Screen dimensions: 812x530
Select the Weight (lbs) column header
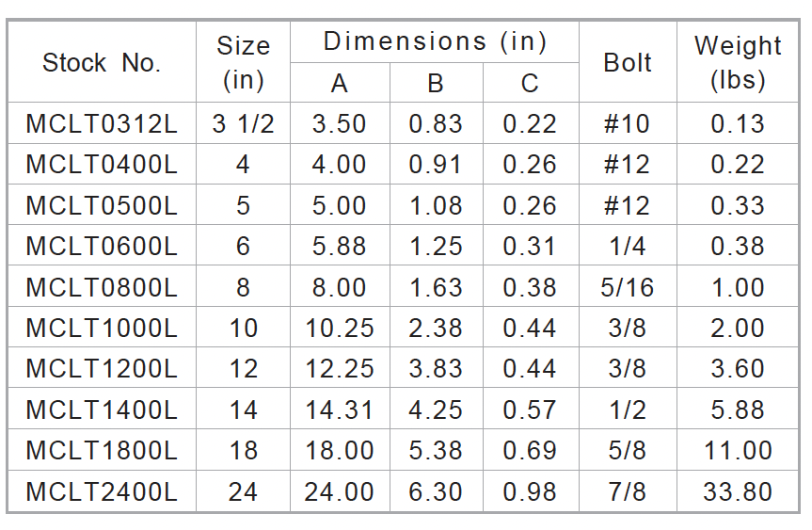point(738,63)
